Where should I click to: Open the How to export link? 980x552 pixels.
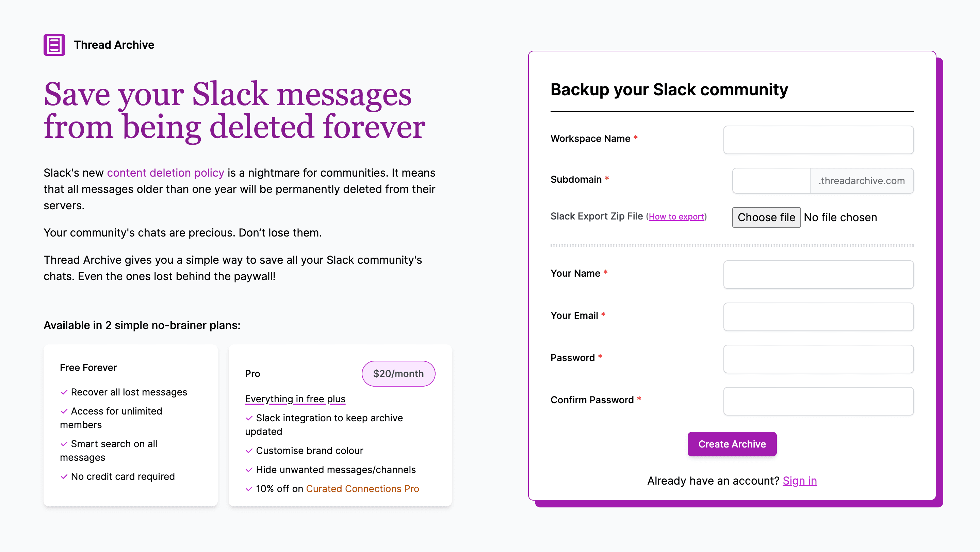pyautogui.click(x=676, y=216)
